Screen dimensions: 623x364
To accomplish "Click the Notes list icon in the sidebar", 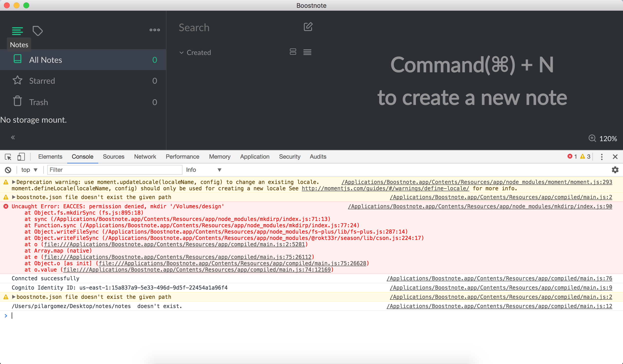I will [x=17, y=31].
